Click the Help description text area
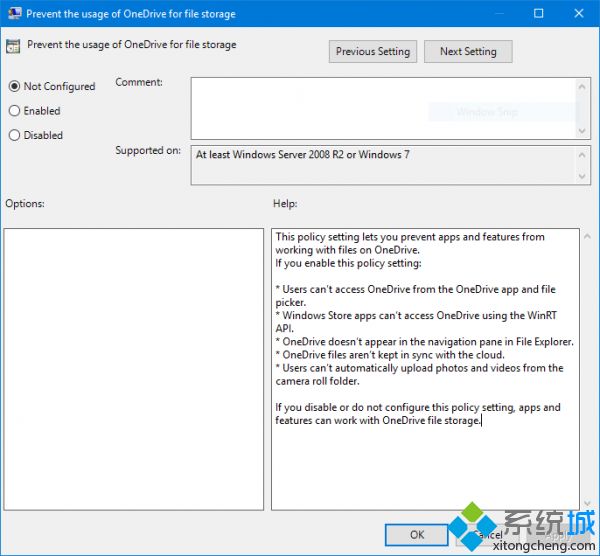 425,369
